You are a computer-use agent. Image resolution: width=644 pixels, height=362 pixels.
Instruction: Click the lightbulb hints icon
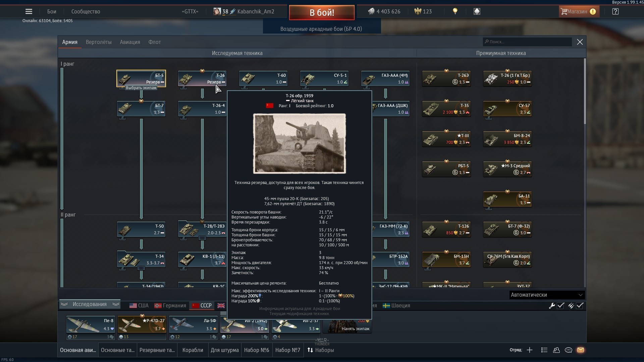click(x=455, y=11)
